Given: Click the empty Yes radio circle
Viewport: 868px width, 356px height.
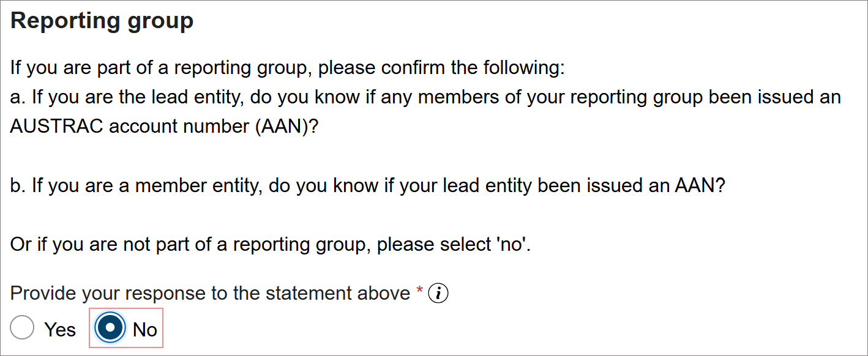Looking at the screenshot, I should coord(22,327).
